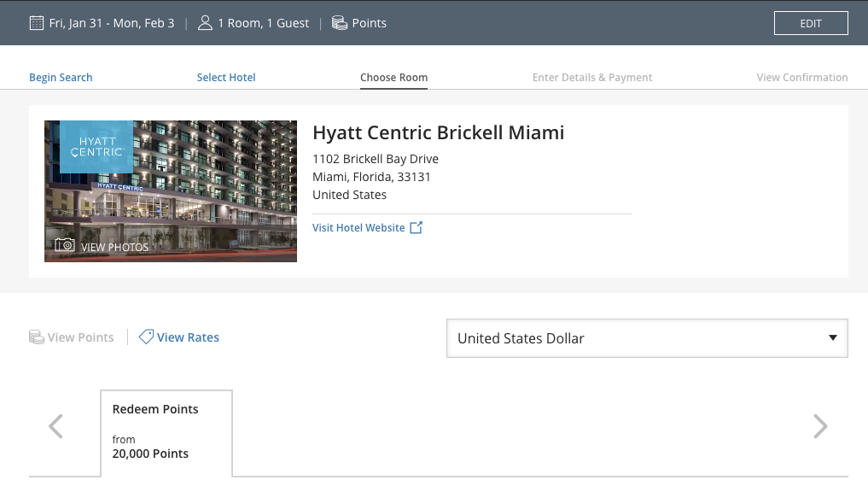Switch to View Rates mode
Image resolution: width=868 pixels, height=492 pixels.
click(x=188, y=337)
